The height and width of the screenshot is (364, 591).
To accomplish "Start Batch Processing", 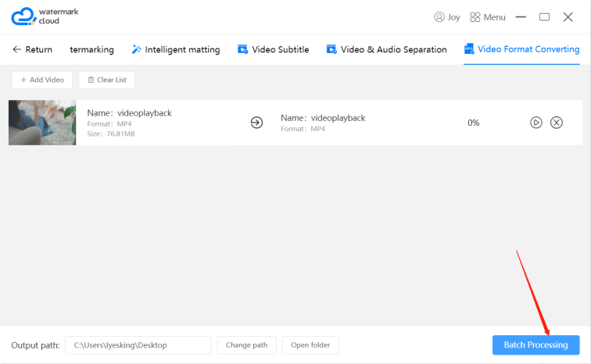I will [536, 344].
